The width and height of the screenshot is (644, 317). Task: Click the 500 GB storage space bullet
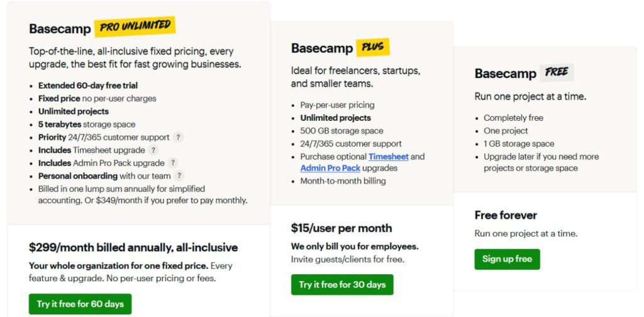click(341, 131)
